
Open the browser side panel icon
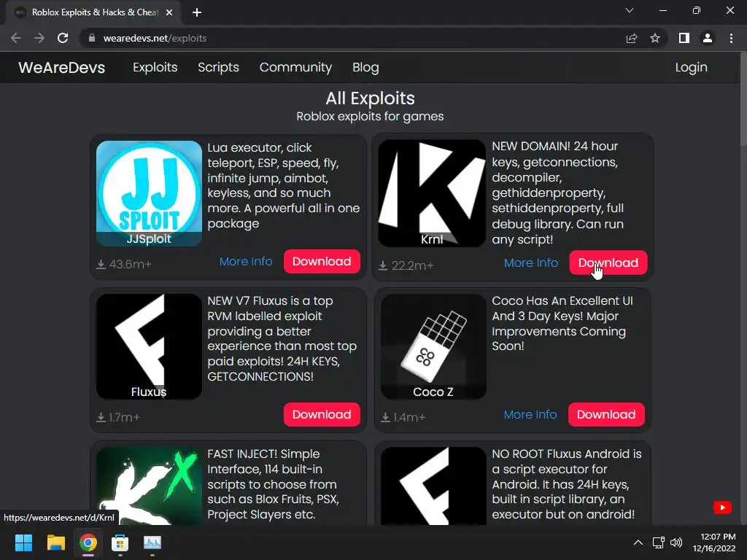click(684, 38)
